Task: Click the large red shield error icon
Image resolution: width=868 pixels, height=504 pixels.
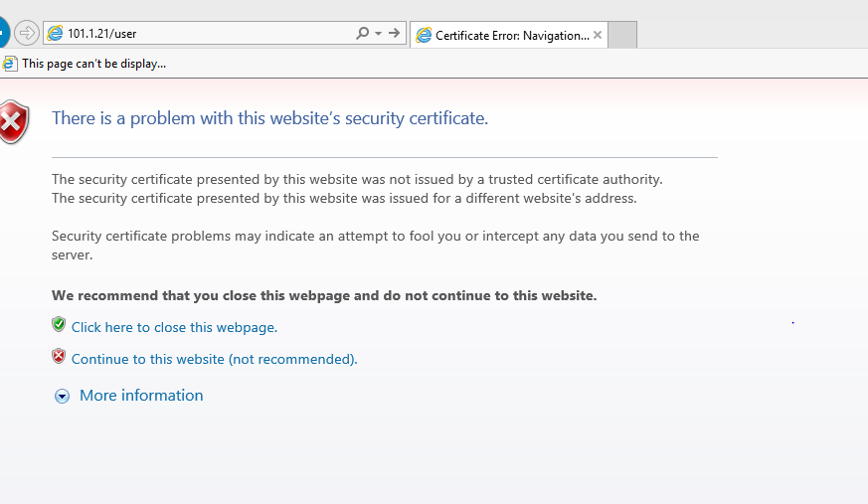Action: pos(12,121)
